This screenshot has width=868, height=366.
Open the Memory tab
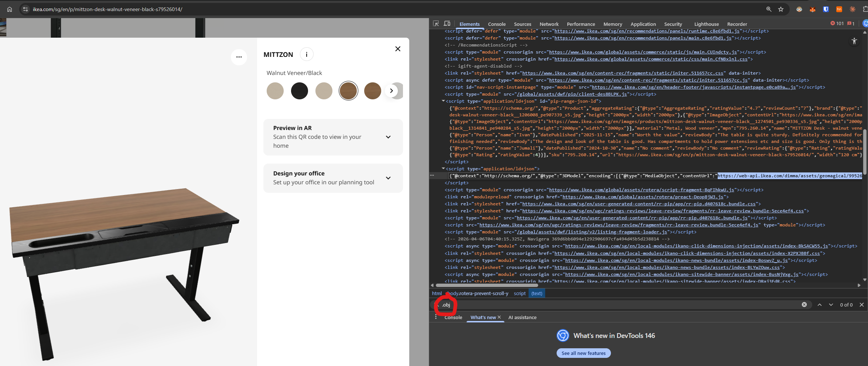coord(613,24)
